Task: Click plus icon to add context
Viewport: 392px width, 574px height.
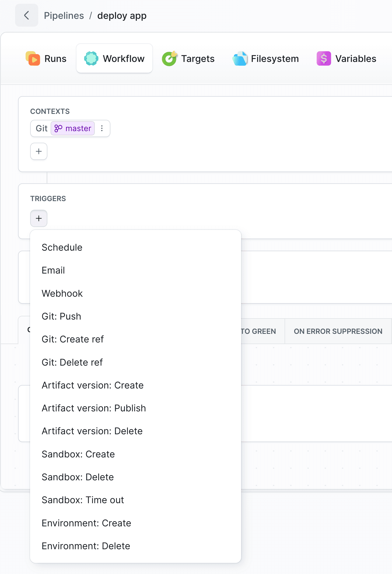Action: (39, 151)
